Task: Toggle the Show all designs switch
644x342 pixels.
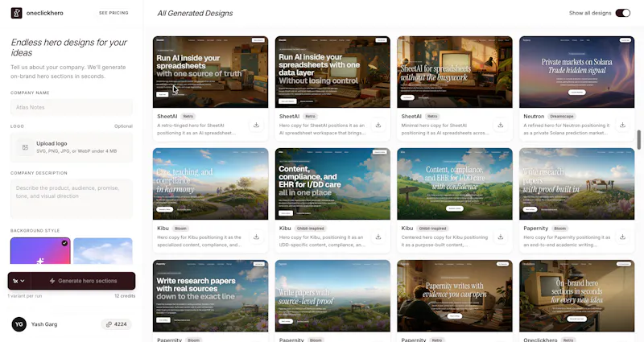Action: [x=622, y=13]
